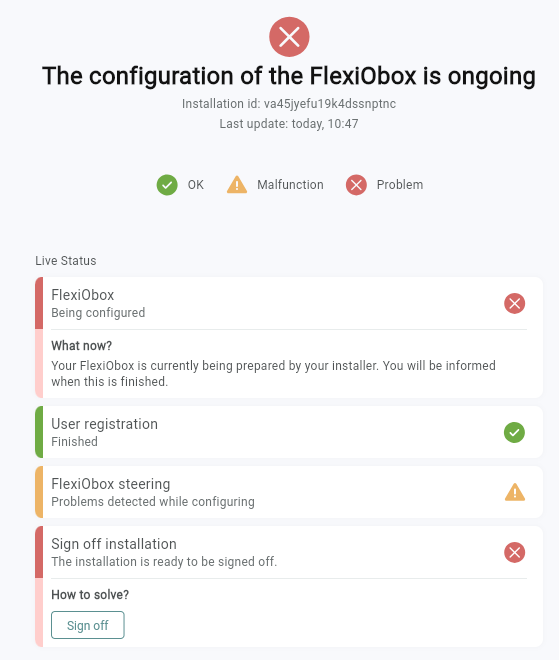This screenshot has width=559, height=660.
Task: Click the green OK legend checkmark icon
Action: tap(167, 185)
